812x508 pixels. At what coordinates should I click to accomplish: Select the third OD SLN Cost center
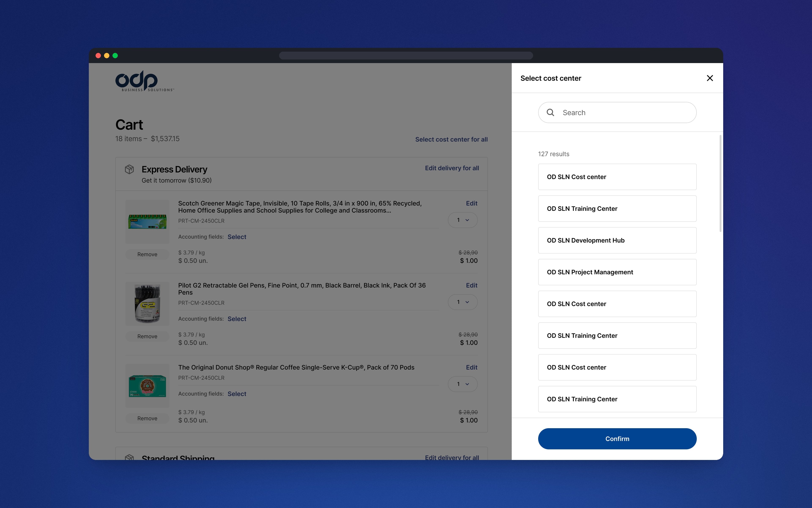617,367
